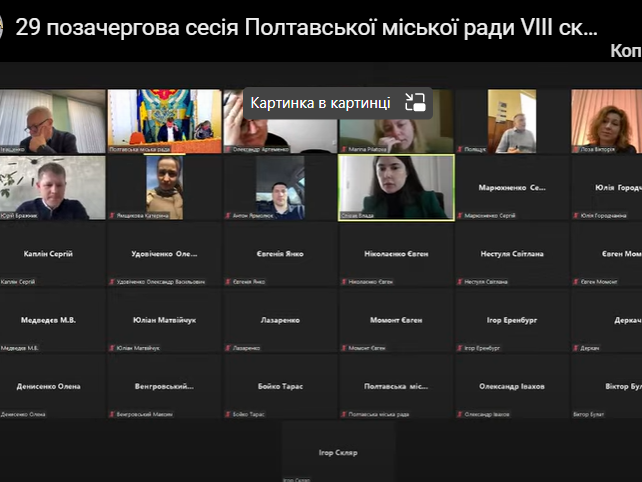The image size is (642, 482).
Task: Click the muted mic icon next to Удовіченко Олександр
Action: pos(112,282)
